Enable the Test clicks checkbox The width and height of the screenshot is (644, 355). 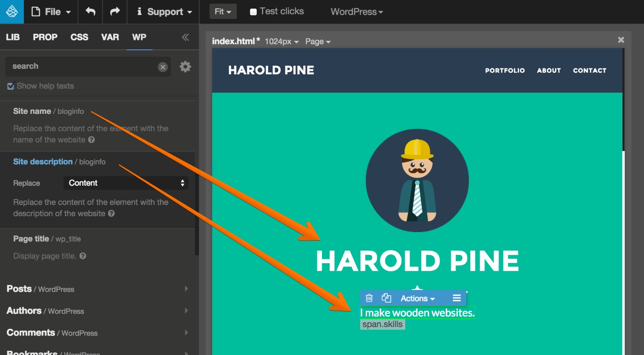click(253, 12)
